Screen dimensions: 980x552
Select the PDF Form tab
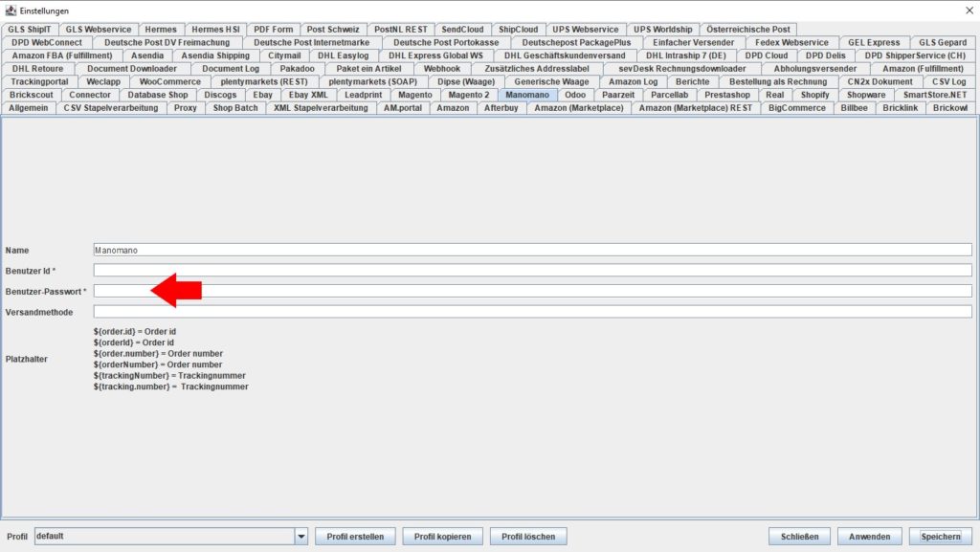(273, 30)
